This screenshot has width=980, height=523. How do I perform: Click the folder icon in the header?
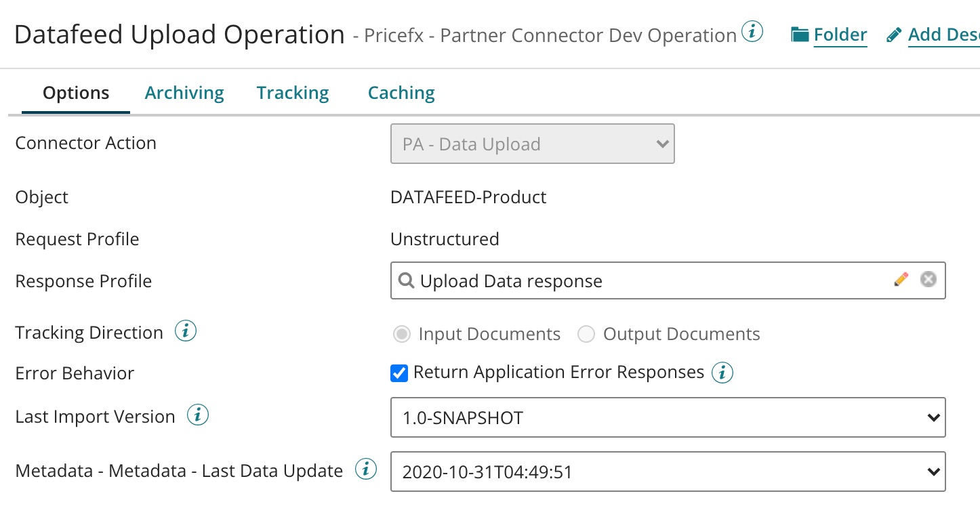[800, 35]
